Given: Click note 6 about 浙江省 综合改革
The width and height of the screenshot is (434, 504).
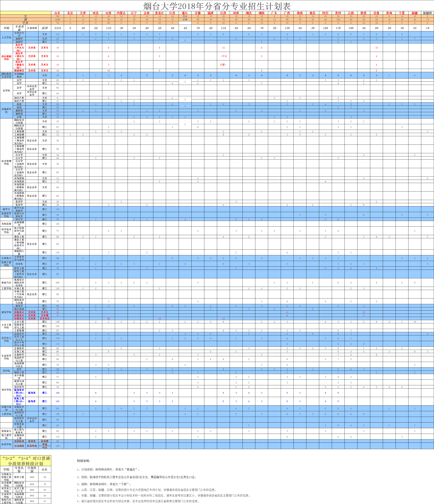Looking at the screenshot, I should (138, 501).
